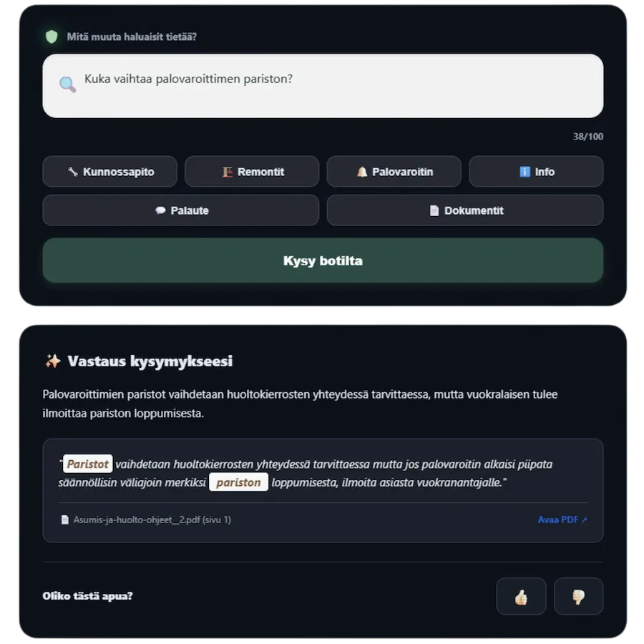Select the Info category chip
The width and height of the screenshot is (644, 644).
[x=536, y=172]
